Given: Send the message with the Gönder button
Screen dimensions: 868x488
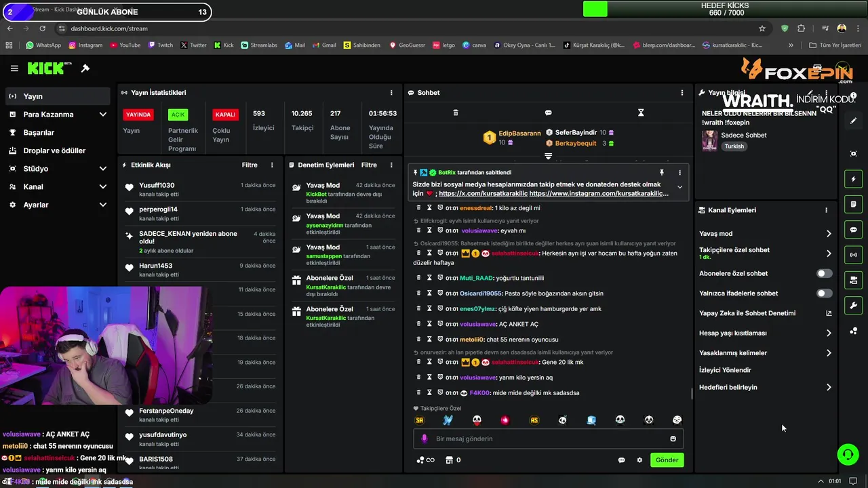Looking at the screenshot, I should 667,460.
